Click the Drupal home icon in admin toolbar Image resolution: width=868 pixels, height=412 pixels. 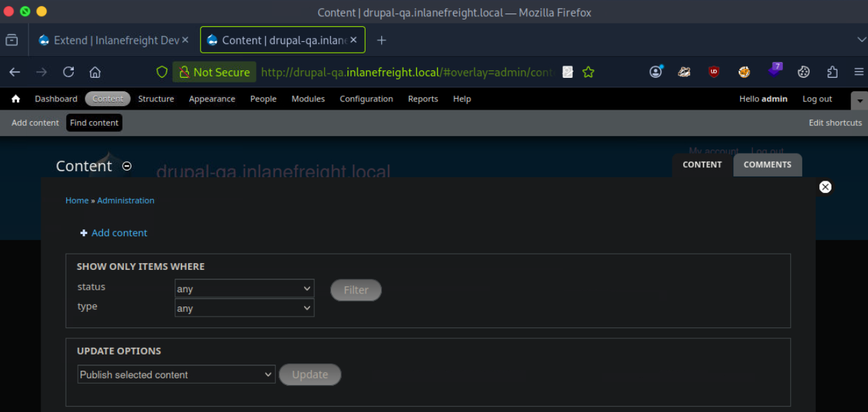16,99
